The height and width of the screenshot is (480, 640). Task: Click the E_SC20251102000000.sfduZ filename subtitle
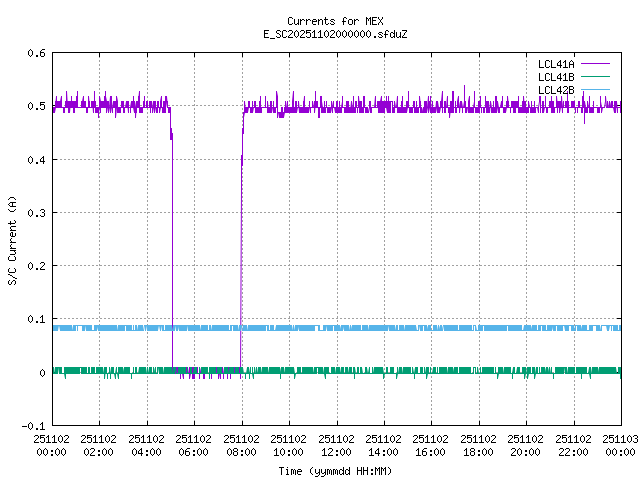[335, 34]
